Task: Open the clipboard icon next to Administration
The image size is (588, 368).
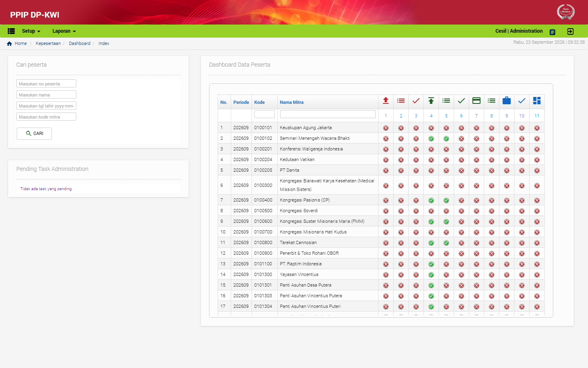Action: [552, 32]
